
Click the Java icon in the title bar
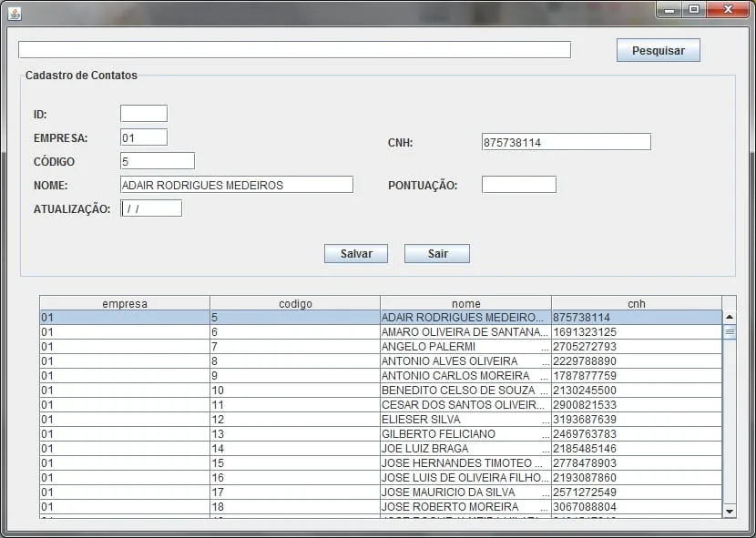click(15, 14)
